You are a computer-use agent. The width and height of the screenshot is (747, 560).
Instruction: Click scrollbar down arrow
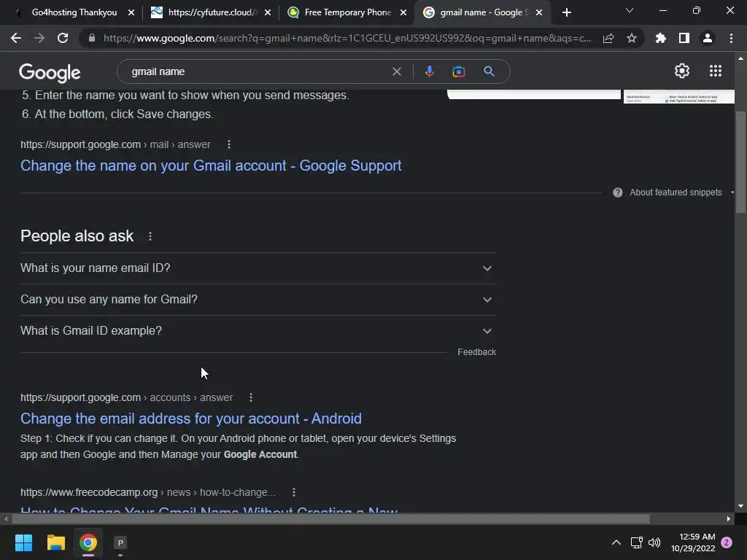740,506
